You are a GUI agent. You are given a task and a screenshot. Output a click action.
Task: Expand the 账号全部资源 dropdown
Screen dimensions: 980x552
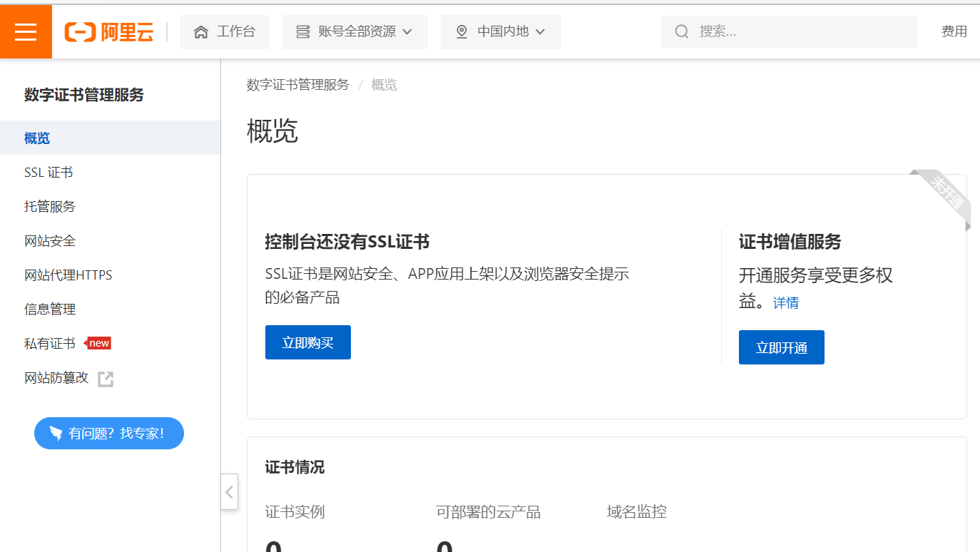pyautogui.click(x=354, y=31)
